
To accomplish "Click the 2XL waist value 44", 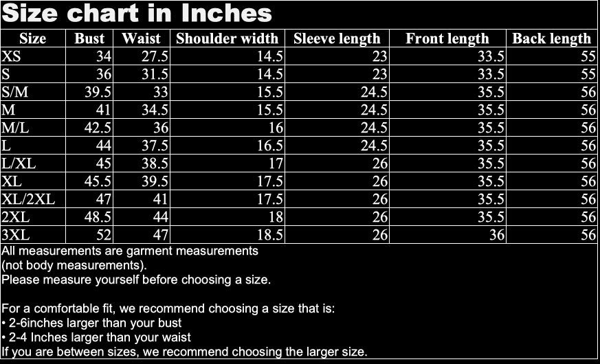I will tap(160, 217).
